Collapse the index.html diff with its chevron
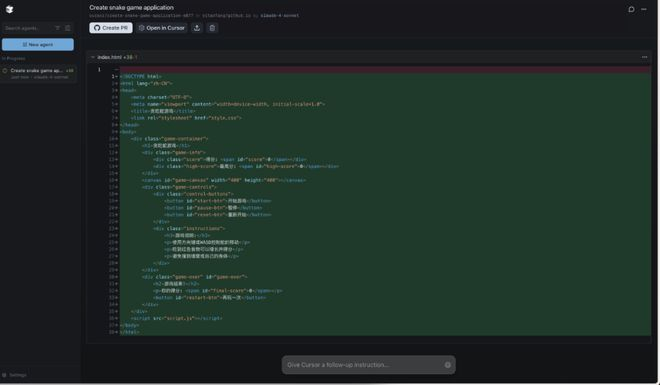 click(93, 57)
